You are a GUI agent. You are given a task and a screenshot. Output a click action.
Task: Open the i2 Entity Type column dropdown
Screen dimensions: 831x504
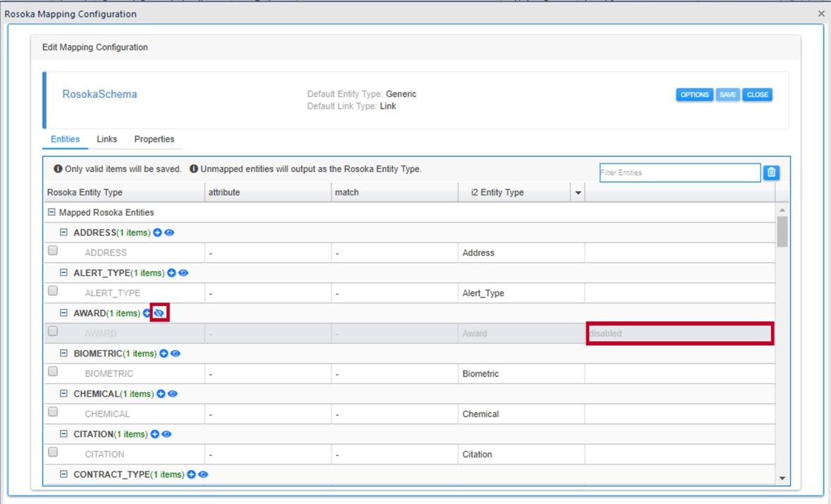[x=578, y=192]
